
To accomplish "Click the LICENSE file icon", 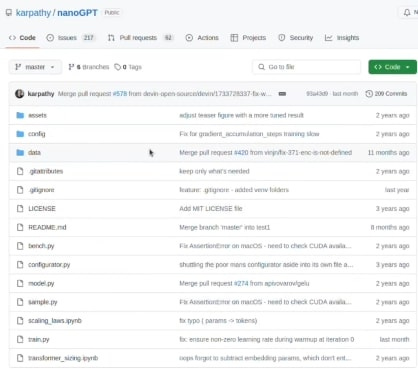I will pyautogui.click(x=20, y=209).
